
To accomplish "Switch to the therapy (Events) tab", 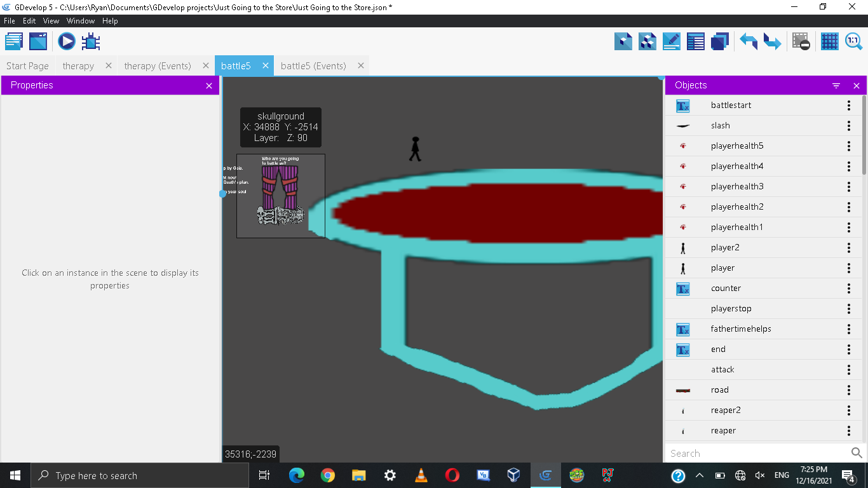I will [x=158, y=66].
